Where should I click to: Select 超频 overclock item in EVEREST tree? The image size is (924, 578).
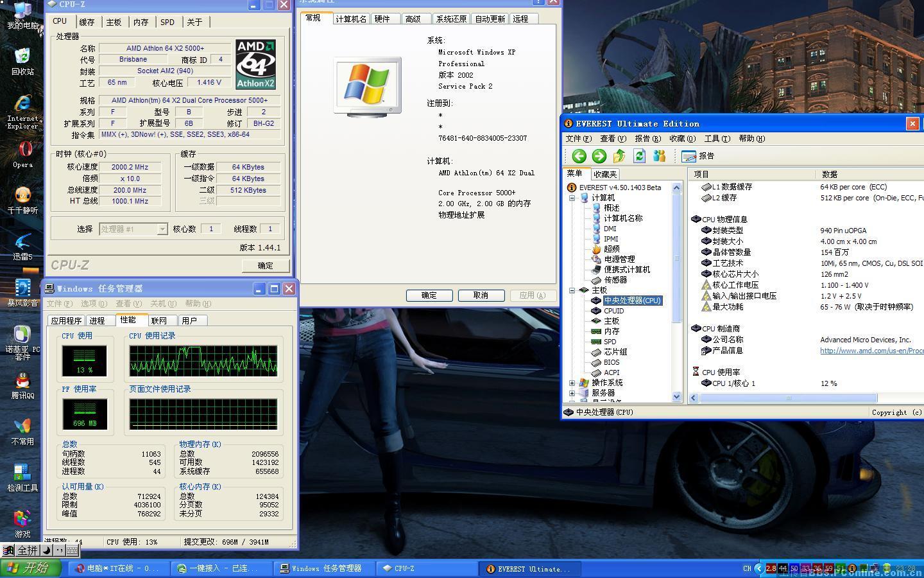pos(612,249)
